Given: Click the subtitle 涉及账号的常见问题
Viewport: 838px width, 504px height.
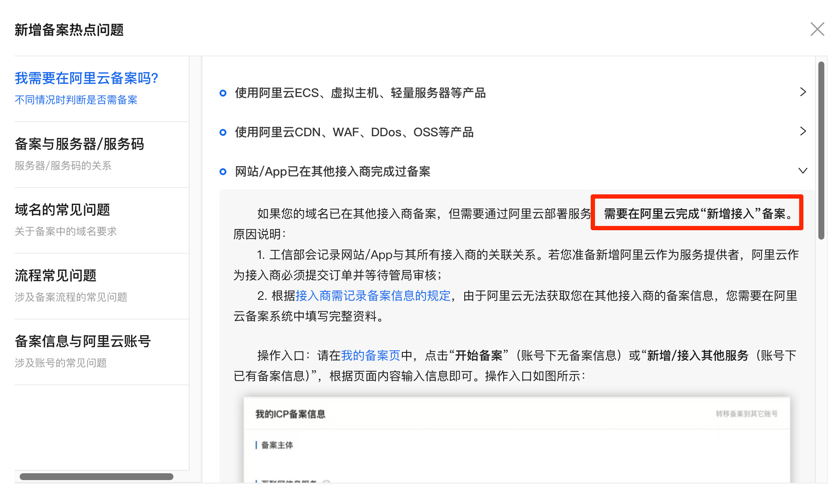Looking at the screenshot, I should pyautogui.click(x=61, y=363).
